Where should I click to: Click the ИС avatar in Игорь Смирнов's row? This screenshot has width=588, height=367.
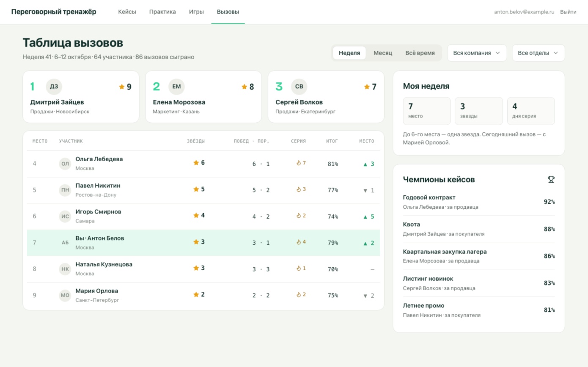coord(65,216)
